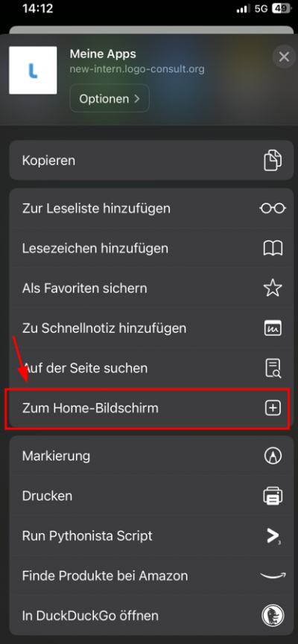Tap the markup pen circle icon
Screen dimensions: 298x644
(x=273, y=456)
